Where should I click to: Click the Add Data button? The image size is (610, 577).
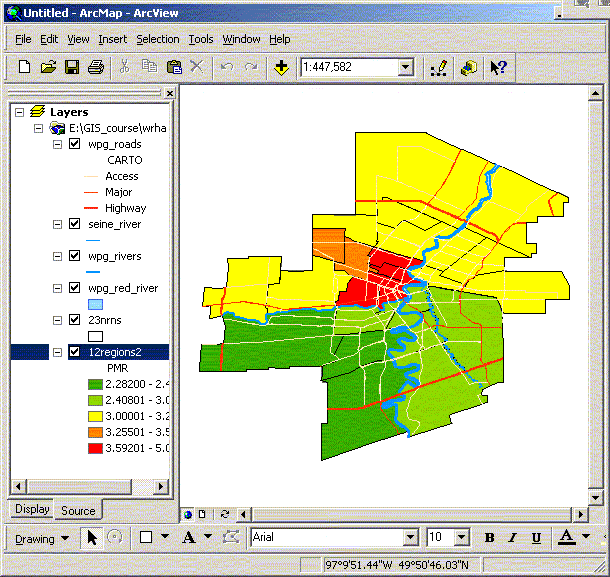coord(281,68)
